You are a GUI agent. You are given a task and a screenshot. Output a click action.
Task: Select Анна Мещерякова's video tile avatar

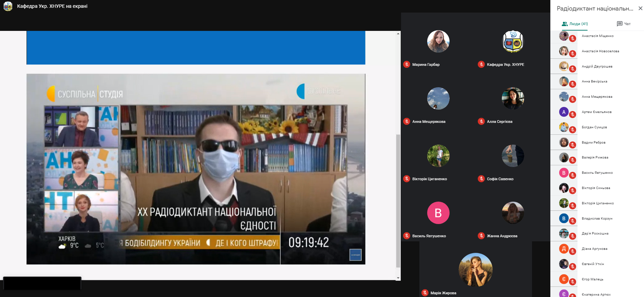click(x=438, y=98)
